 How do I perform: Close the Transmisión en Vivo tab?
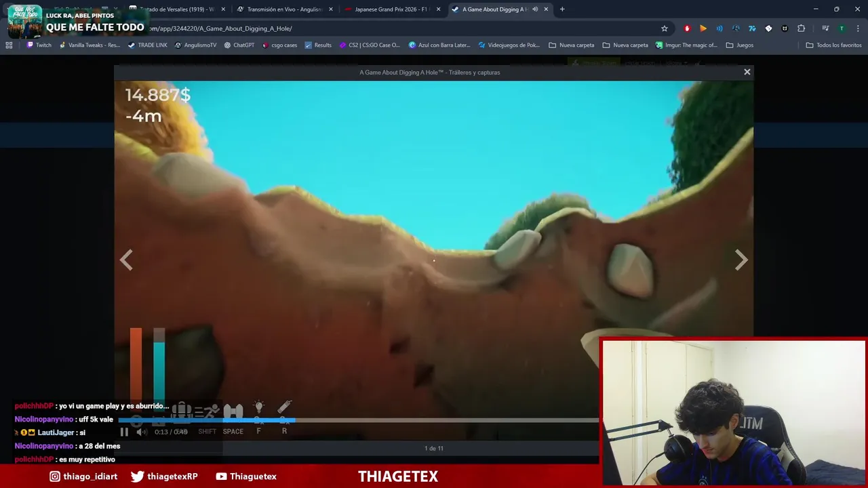[x=331, y=9]
